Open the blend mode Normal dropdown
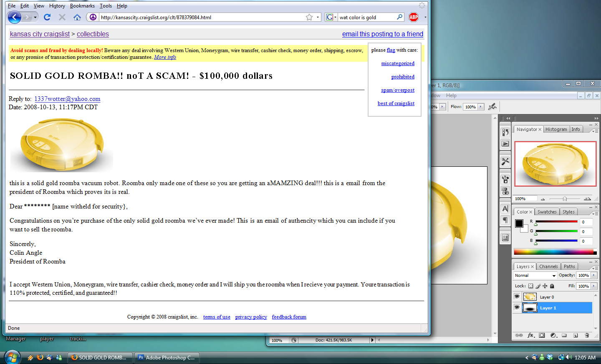 click(535, 276)
